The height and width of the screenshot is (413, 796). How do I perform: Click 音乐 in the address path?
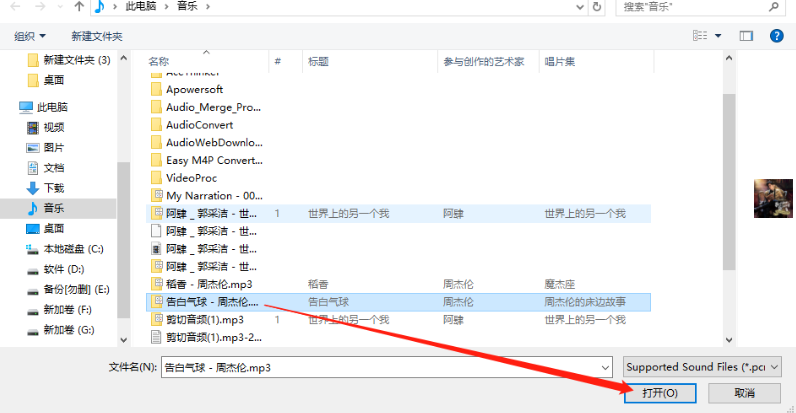pyautogui.click(x=187, y=7)
